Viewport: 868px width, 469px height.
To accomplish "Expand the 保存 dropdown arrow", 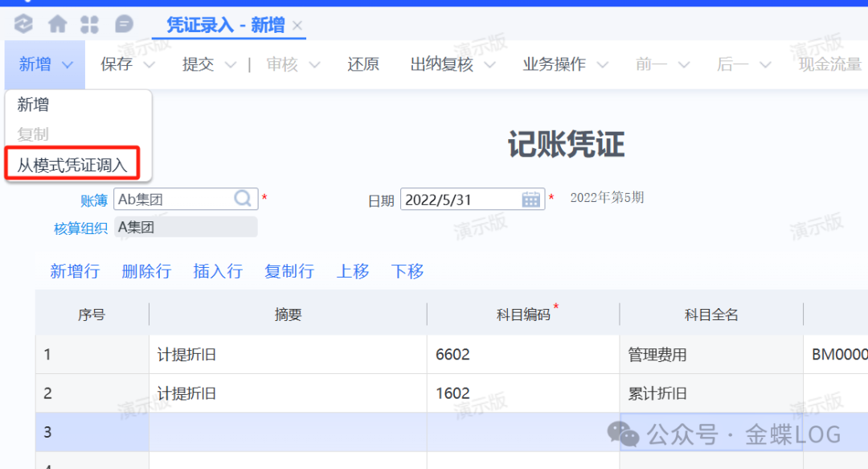I will pyautogui.click(x=149, y=65).
